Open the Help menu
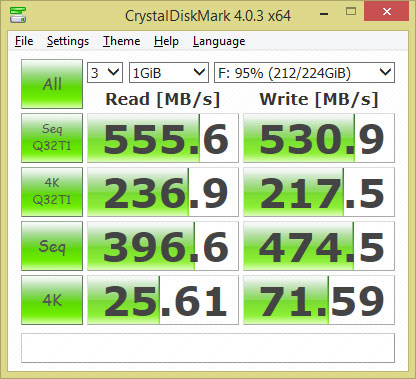This screenshot has width=416, height=379. click(x=166, y=41)
